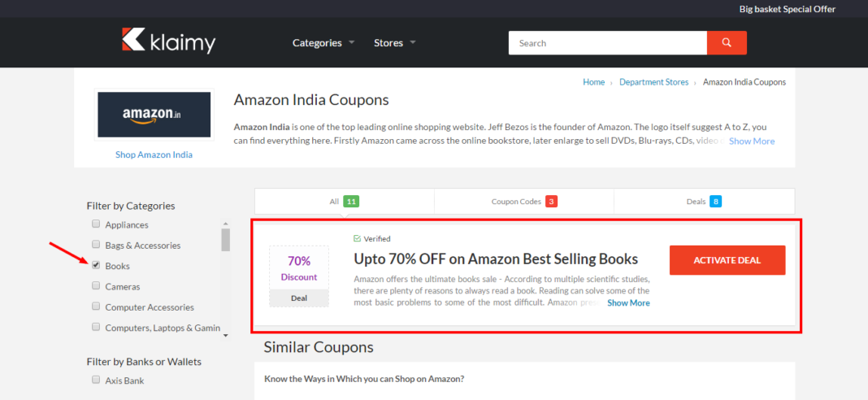Tick the Cameras filter checkbox
The image size is (868, 400).
tap(96, 286)
